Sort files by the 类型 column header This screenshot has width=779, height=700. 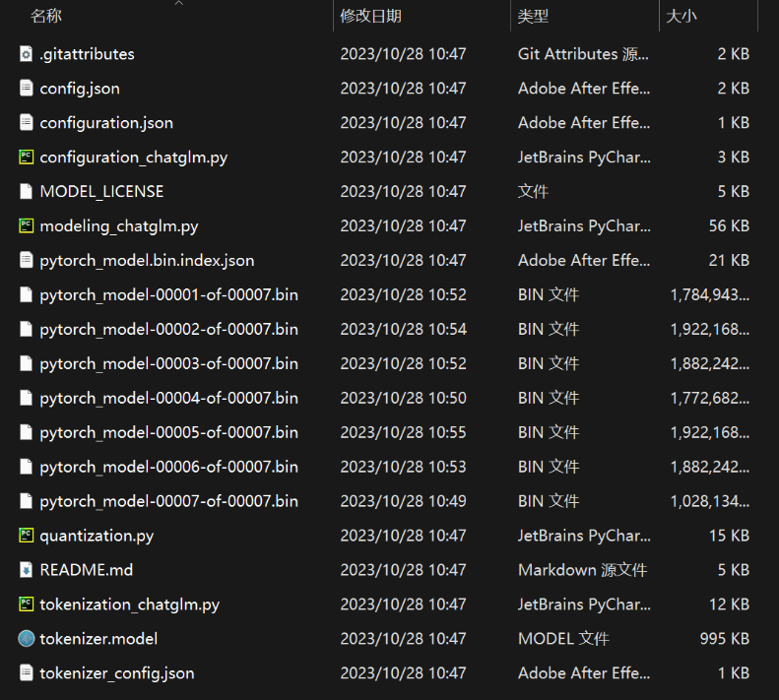[x=533, y=16]
